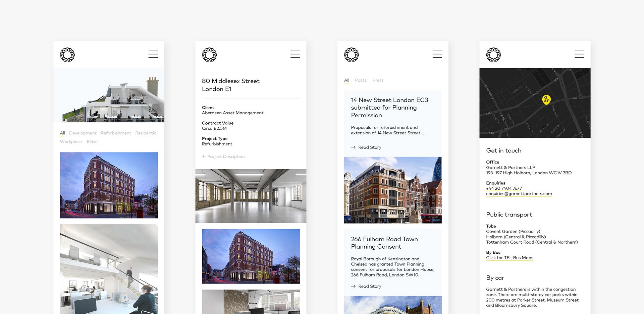Filter projects by Refurbishment
This screenshot has height=314, width=644.
point(116,133)
